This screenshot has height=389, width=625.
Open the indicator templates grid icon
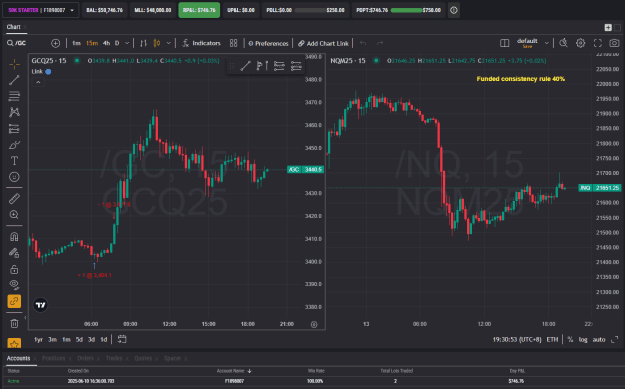(234, 43)
